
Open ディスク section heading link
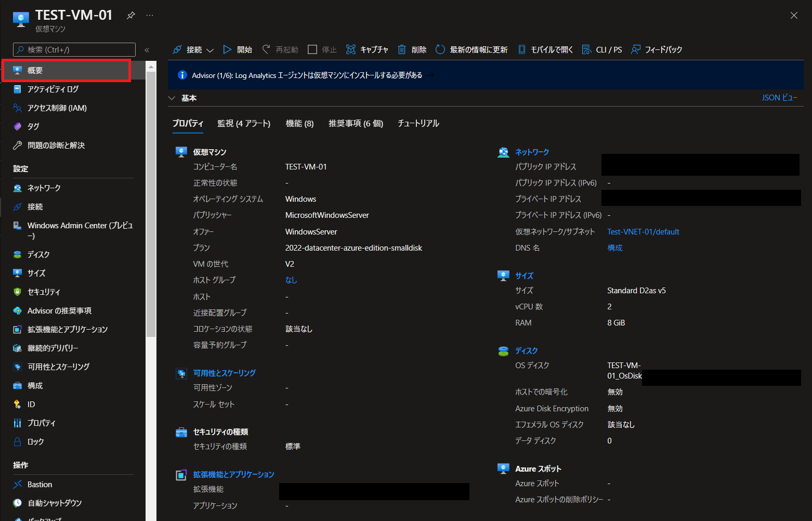[526, 351]
